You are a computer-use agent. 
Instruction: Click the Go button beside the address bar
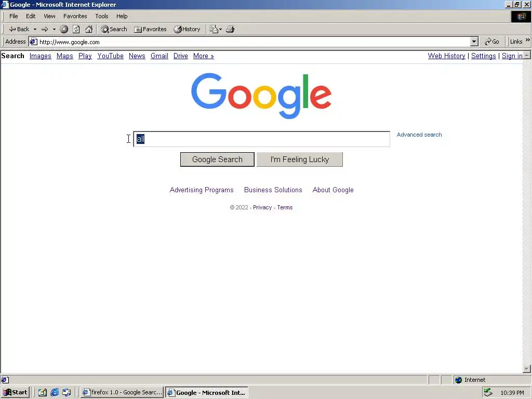tap(492, 42)
